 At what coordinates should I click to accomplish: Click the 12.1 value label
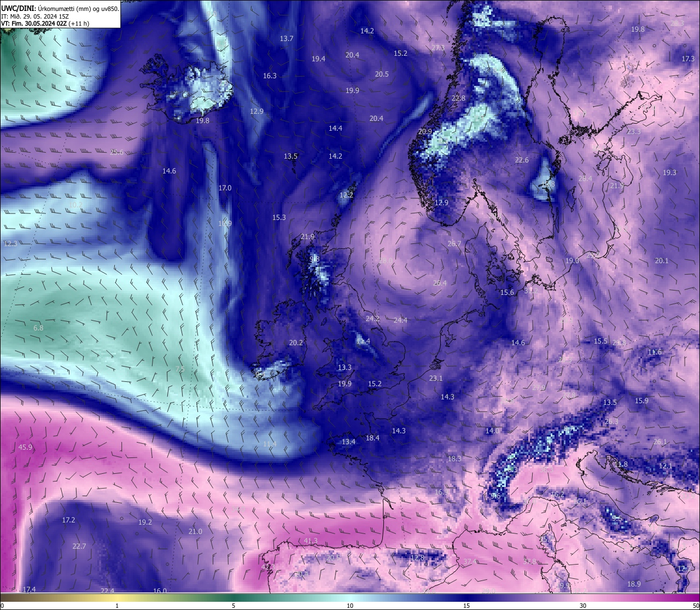click(665, 466)
